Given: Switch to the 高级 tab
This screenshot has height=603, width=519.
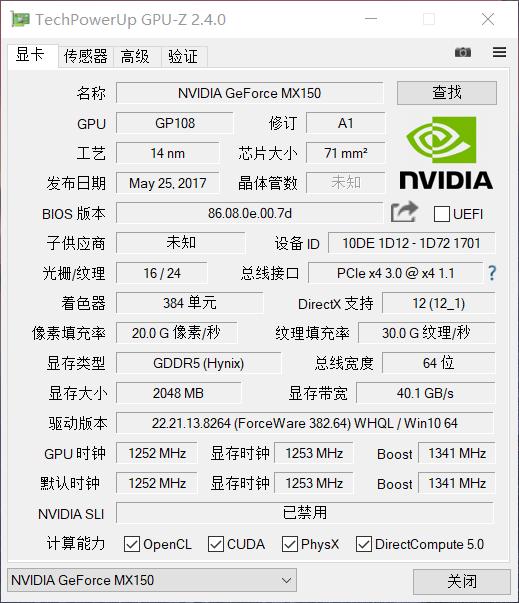Looking at the screenshot, I should pyautogui.click(x=135, y=57).
